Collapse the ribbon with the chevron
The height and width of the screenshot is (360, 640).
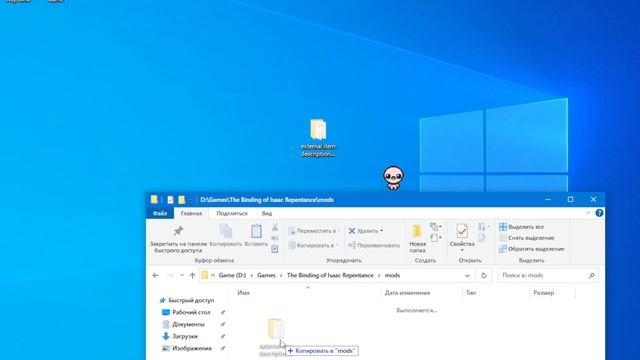(x=588, y=213)
